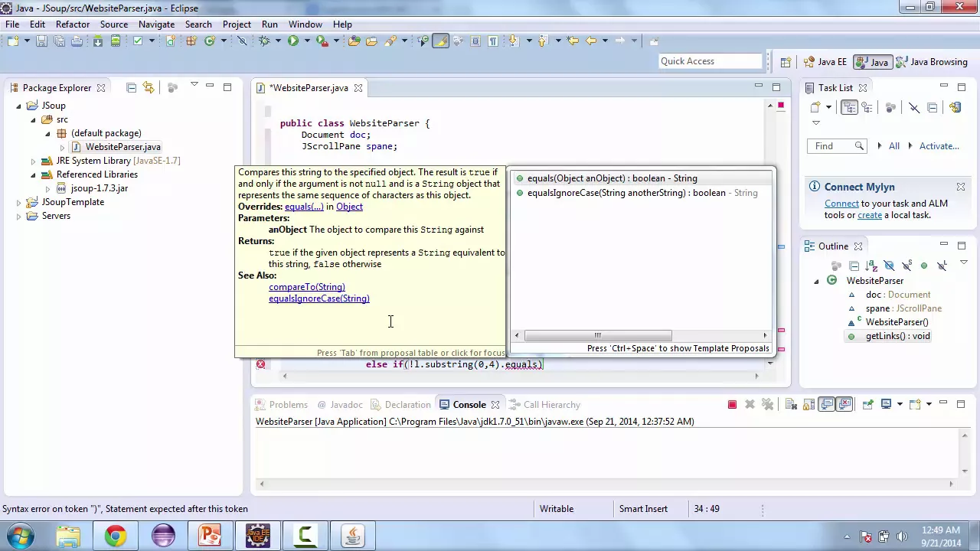Expand the JRE System Library node
This screenshot has height=551, width=980.
click(33, 161)
